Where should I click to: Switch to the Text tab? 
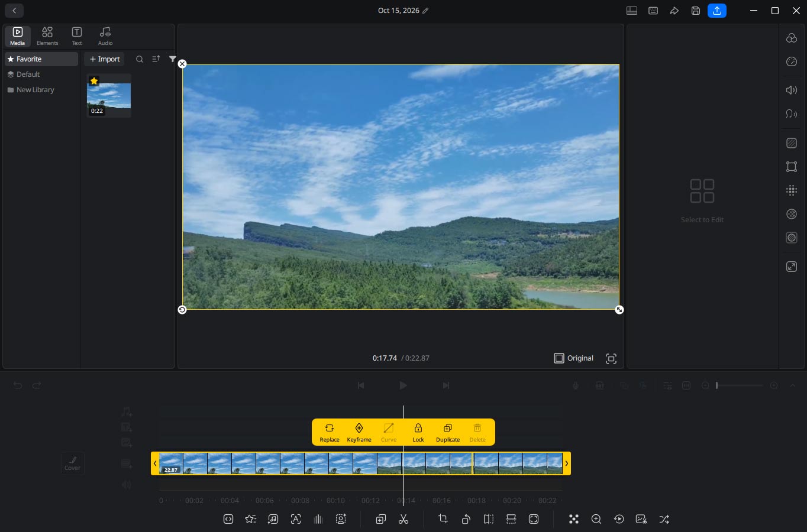[77, 36]
